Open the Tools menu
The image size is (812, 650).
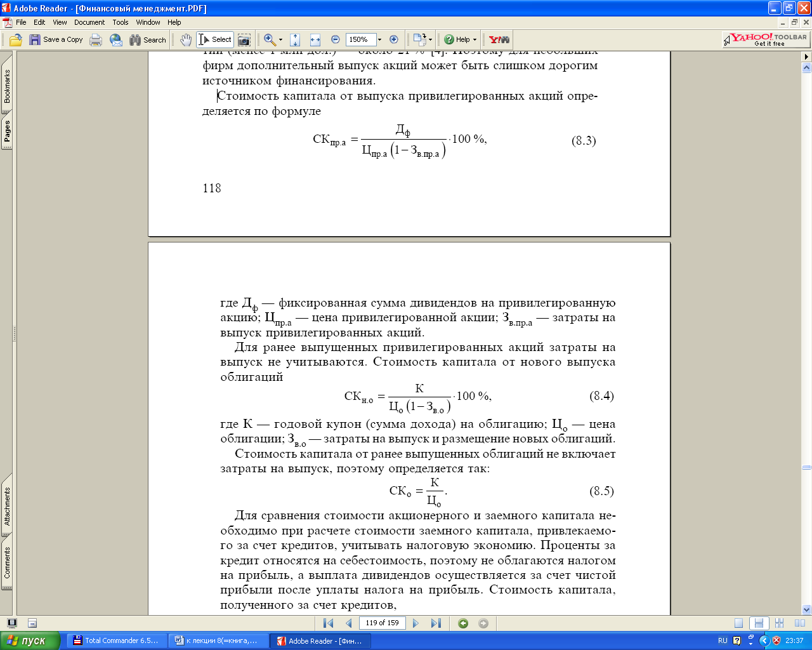click(x=121, y=22)
